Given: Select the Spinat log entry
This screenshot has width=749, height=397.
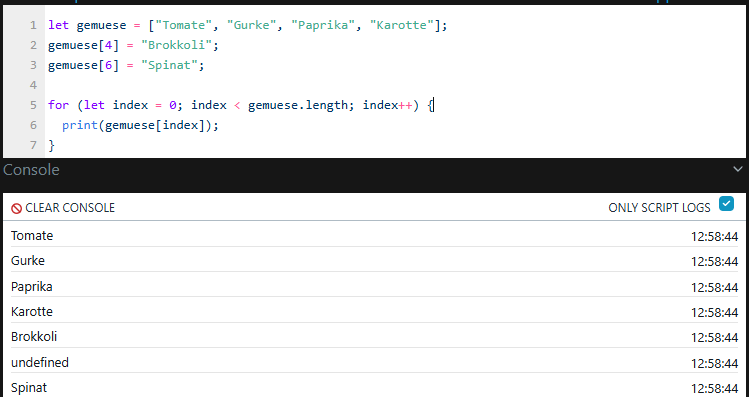Looking at the screenshot, I should (x=374, y=387).
